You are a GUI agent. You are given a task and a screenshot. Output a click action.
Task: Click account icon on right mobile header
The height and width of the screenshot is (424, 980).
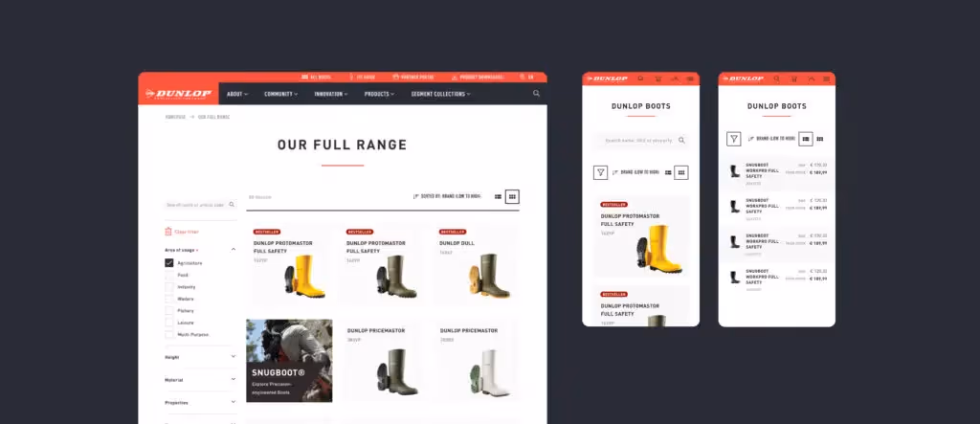811,78
